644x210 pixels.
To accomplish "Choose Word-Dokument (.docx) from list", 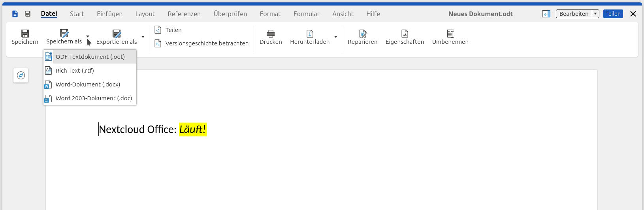I will [x=88, y=84].
